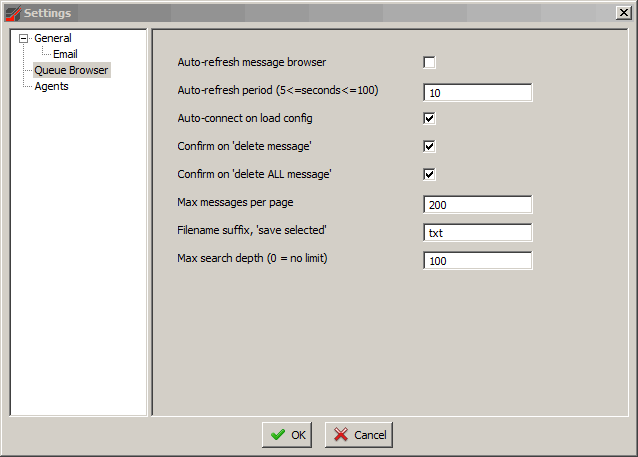
Task: Click the Filename suffix text field
Action: click(x=477, y=233)
